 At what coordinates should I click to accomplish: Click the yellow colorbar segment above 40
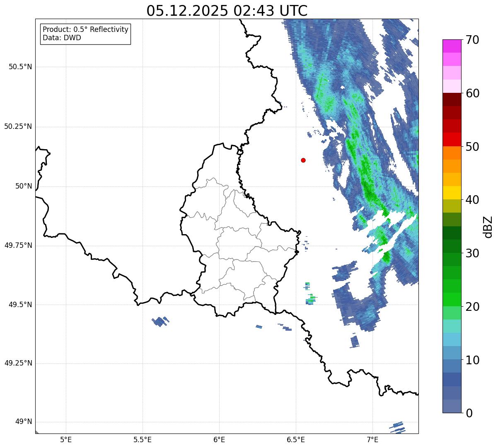pos(452,193)
